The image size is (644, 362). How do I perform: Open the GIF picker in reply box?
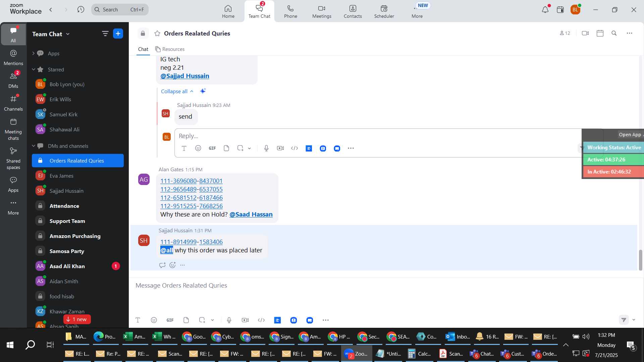tap(212, 148)
